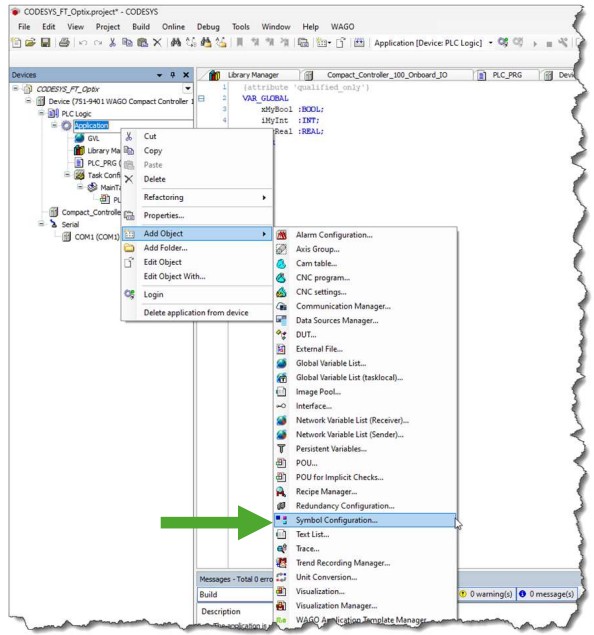This screenshot has width=594, height=635.
Task: Select the Symbol Configuration icon
Action: click(281, 520)
